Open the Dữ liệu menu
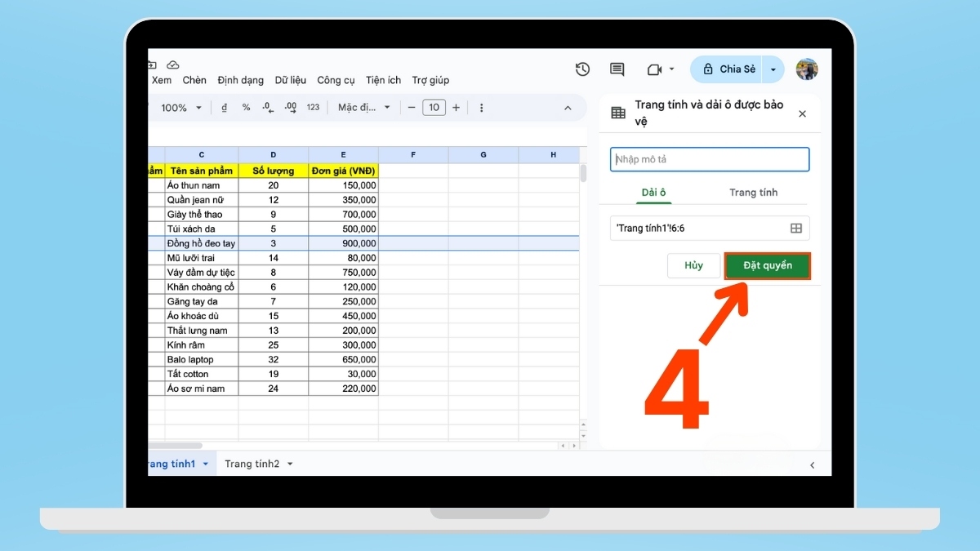The image size is (980, 551). (290, 80)
